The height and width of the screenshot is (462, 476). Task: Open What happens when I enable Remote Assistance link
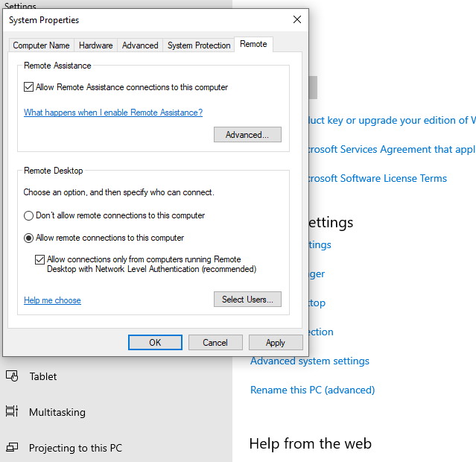(113, 113)
